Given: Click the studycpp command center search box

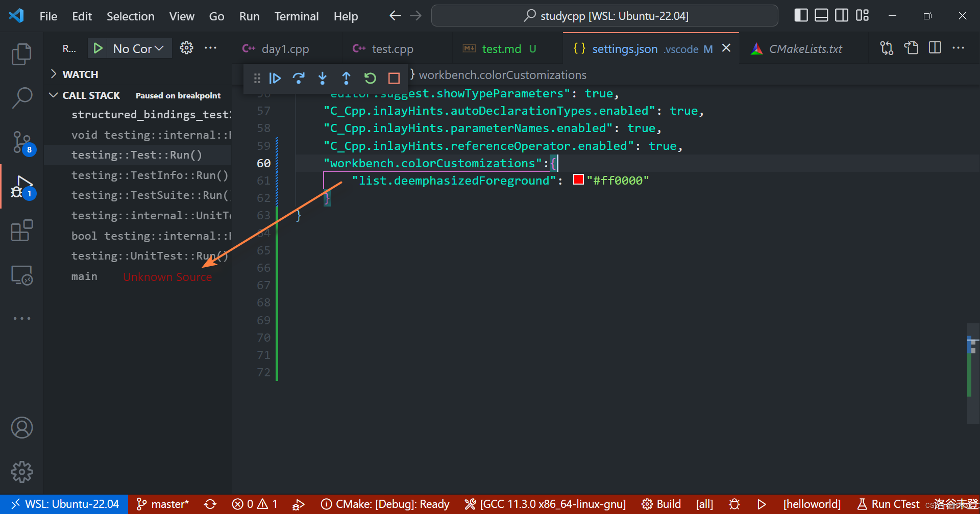Looking at the screenshot, I should [604, 16].
